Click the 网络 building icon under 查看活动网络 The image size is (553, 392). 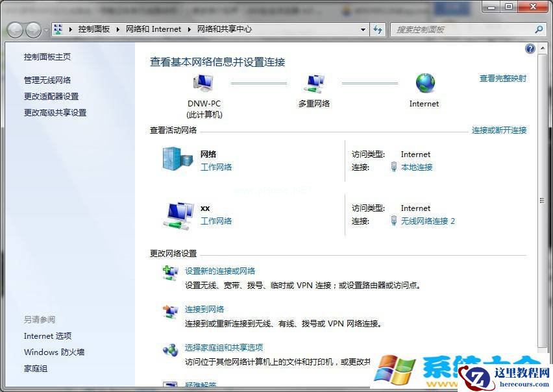coord(174,159)
